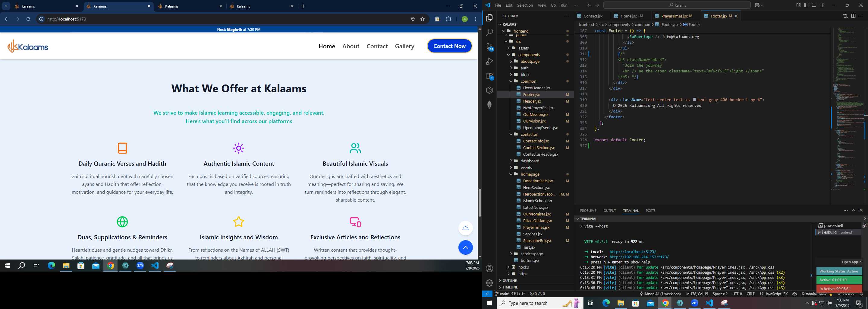Click the notifications bell in VS Code status bar
The width and height of the screenshot is (868, 309).
(x=862, y=294)
